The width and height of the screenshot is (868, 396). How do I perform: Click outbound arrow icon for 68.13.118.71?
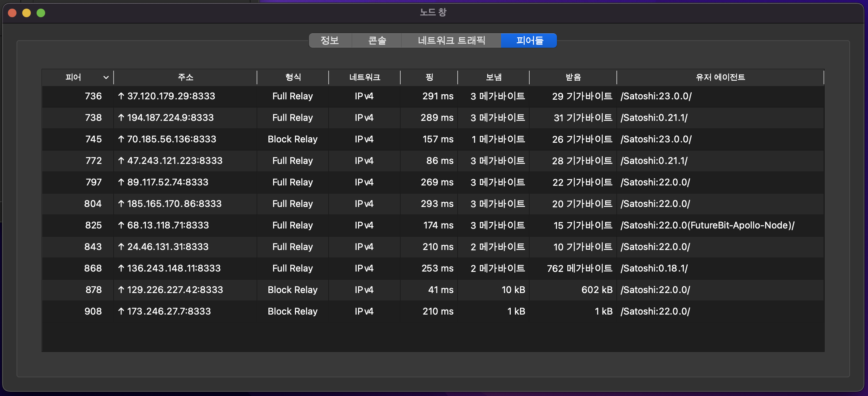(x=121, y=225)
